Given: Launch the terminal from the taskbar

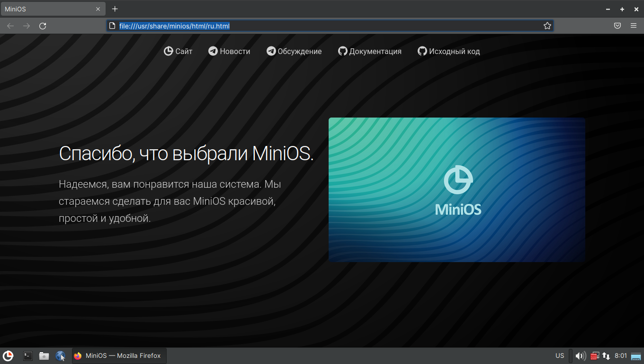Looking at the screenshot, I should click(x=28, y=355).
